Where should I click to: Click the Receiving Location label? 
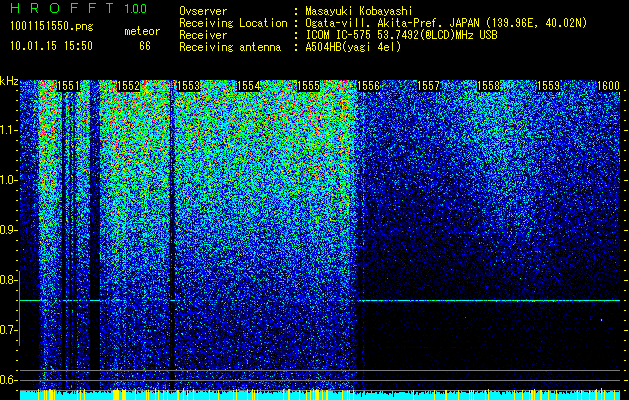[233, 23]
